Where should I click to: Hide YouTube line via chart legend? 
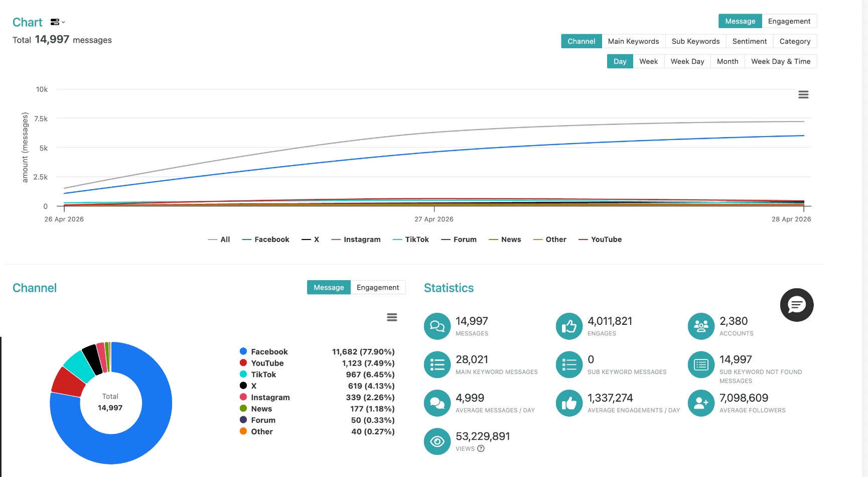[600, 240]
